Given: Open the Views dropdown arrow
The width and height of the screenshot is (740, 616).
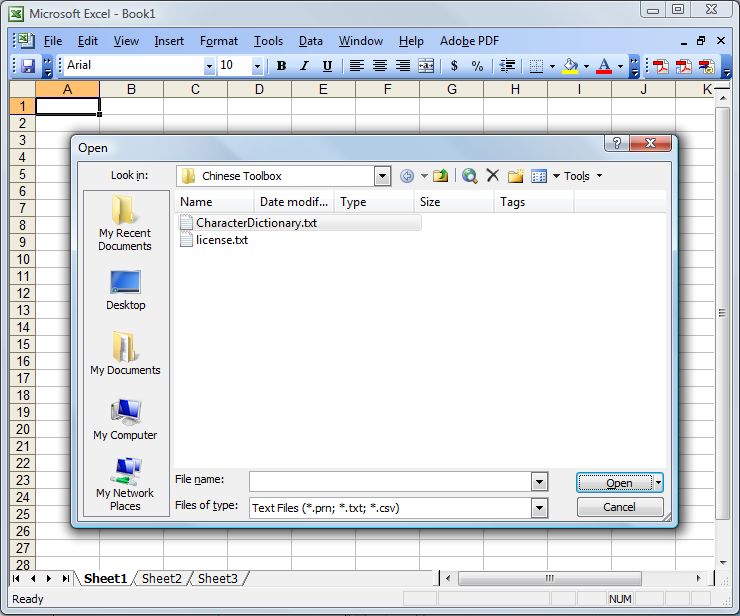Looking at the screenshot, I should [x=556, y=176].
